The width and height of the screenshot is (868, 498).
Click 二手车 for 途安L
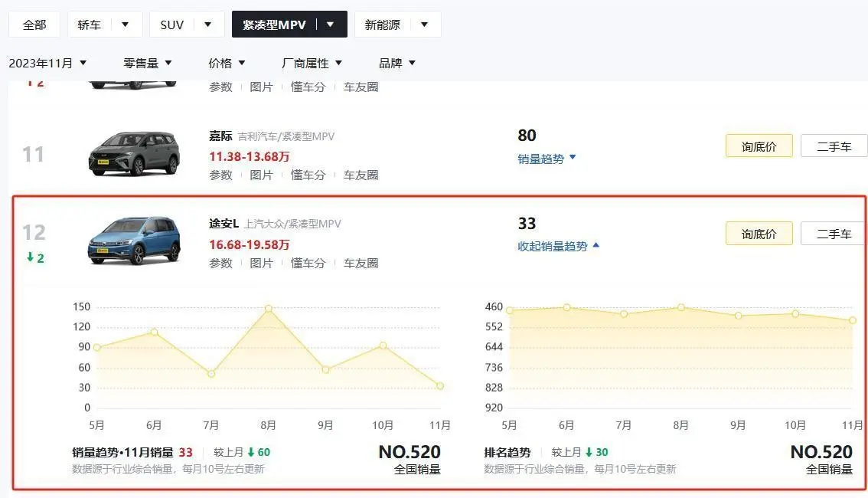pyautogui.click(x=834, y=234)
